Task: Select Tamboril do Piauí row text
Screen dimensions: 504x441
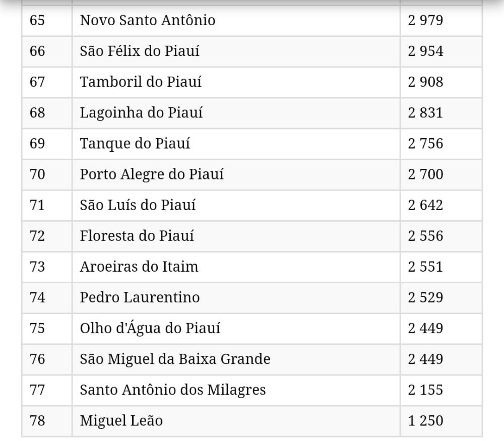Action: click(141, 82)
